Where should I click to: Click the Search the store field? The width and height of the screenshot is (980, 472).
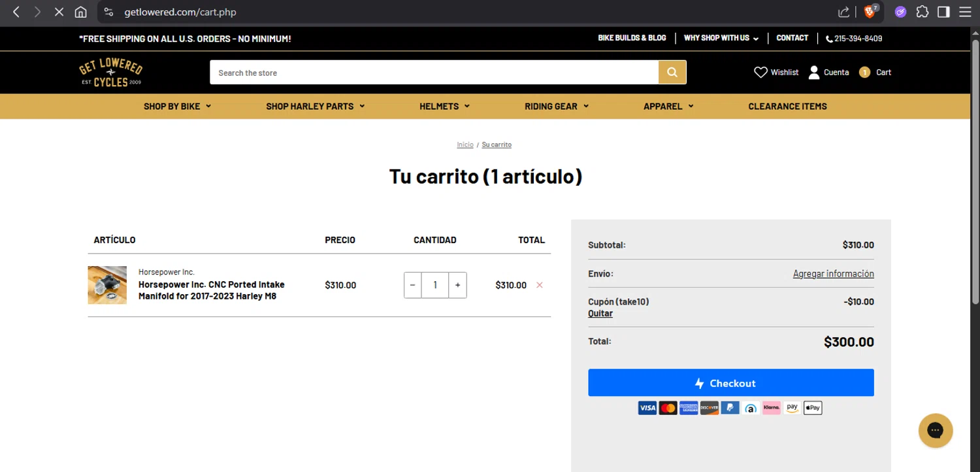[x=434, y=72]
